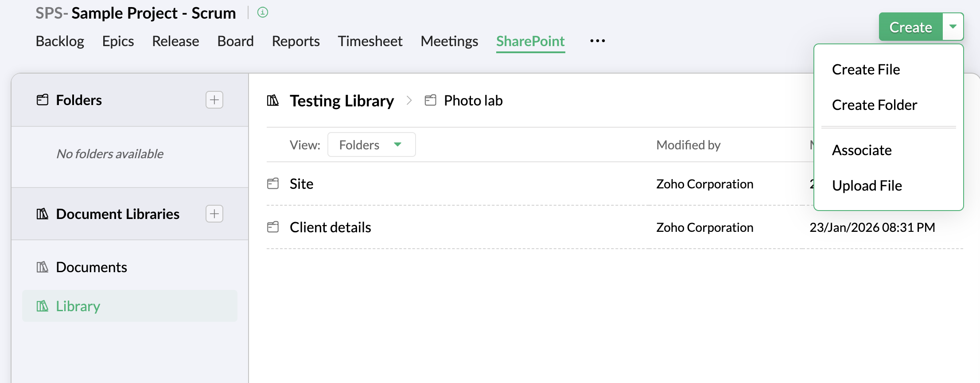
Task: Navigate to Testing Library breadcrumb
Action: [x=342, y=101]
